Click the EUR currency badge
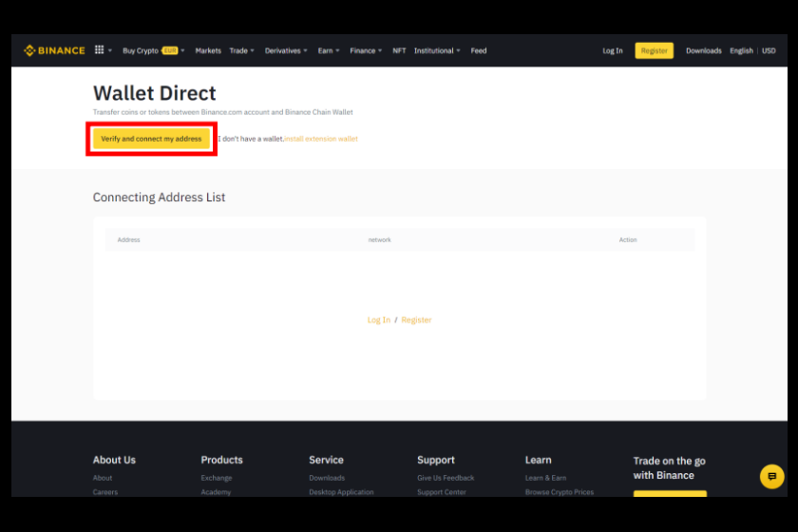 pos(170,50)
